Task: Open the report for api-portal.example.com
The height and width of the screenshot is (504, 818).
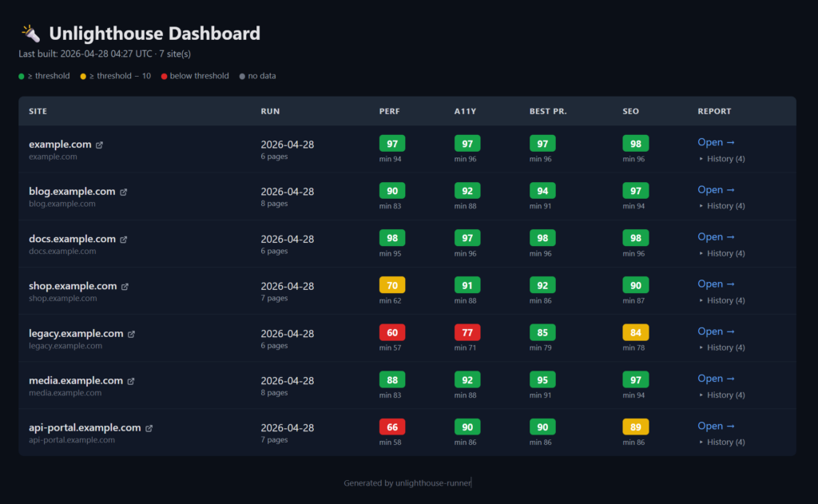Action: (x=717, y=426)
